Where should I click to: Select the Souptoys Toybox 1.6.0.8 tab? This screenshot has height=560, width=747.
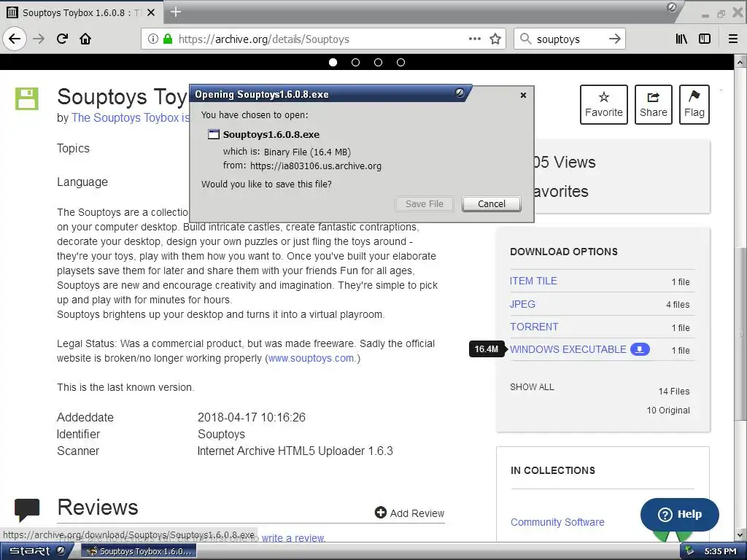[81, 13]
